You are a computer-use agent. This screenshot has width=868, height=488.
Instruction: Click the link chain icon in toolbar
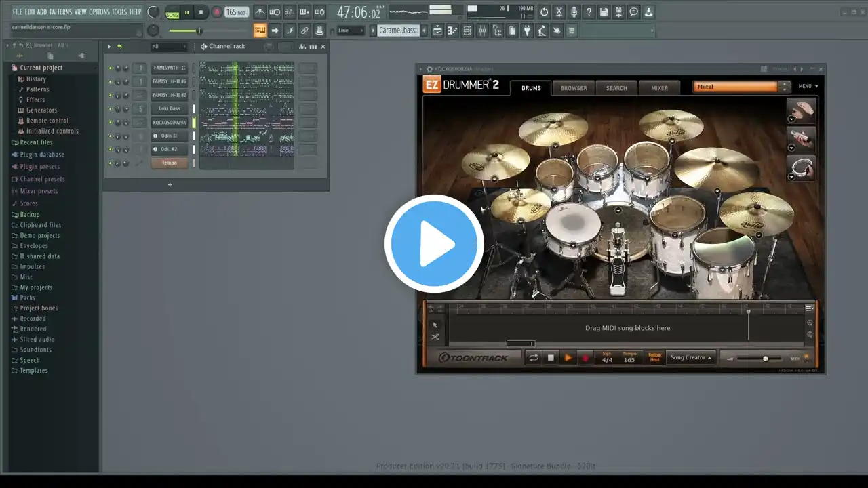pyautogui.click(x=304, y=30)
